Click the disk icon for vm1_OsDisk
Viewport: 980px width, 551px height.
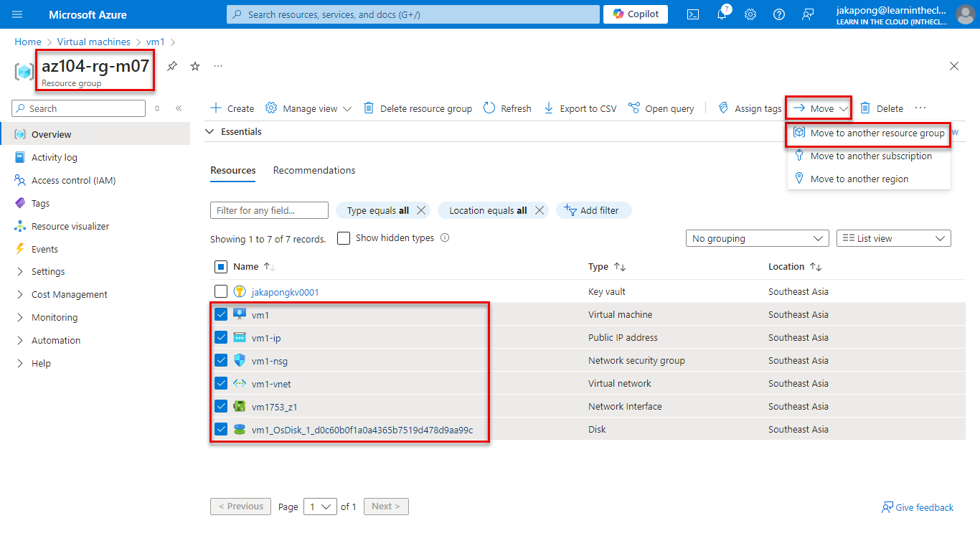pyautogui.click(x=240, y=430)
